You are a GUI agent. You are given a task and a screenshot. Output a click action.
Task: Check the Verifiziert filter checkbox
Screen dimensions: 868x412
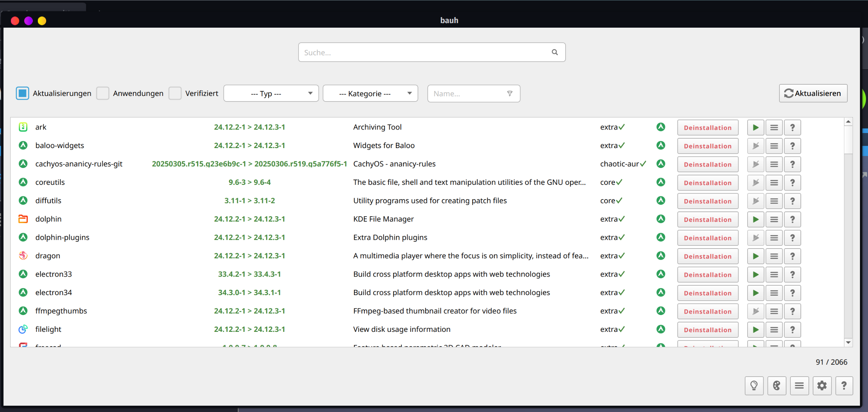(175, 93)
